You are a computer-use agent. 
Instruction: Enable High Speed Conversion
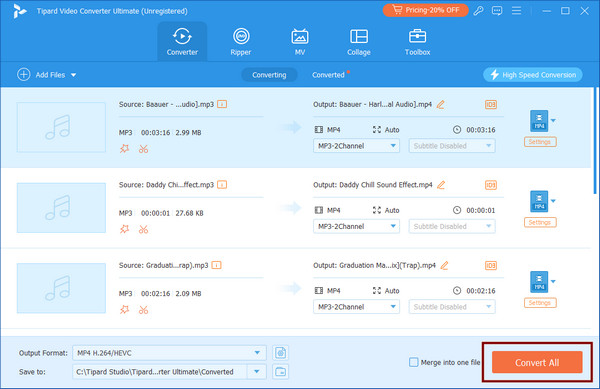[533, 75]
